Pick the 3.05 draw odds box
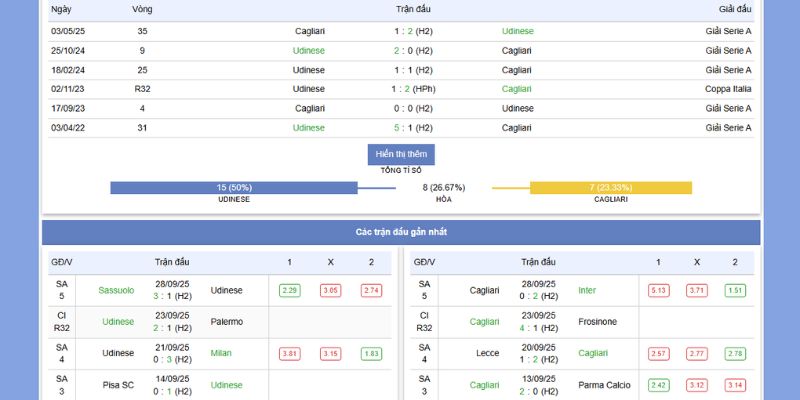Screen dimensions: 800x400 (330, 290)
